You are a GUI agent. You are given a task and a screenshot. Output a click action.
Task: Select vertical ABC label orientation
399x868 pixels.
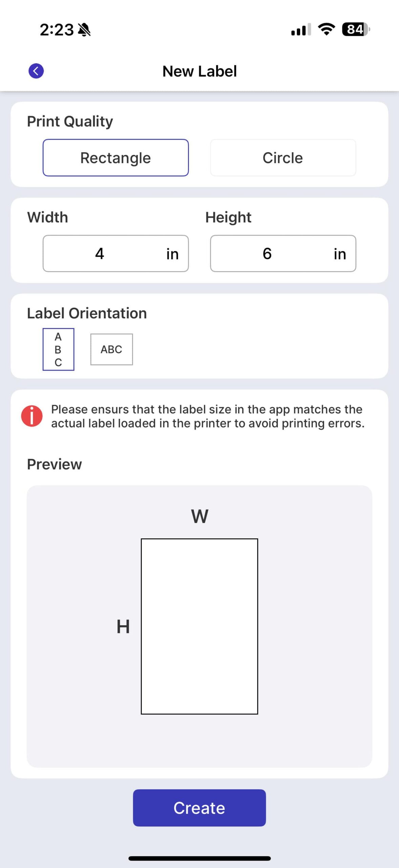58,349
